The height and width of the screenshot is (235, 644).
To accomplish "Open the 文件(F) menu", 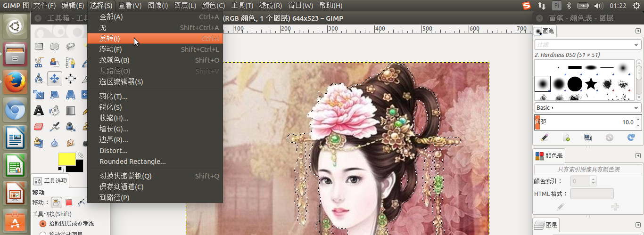I will tap(45, 6).
